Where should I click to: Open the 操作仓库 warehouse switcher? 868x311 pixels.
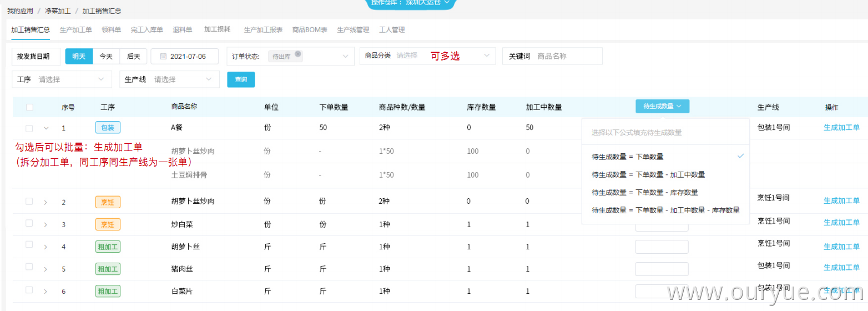pyautogui.click(x=411, y=3)
